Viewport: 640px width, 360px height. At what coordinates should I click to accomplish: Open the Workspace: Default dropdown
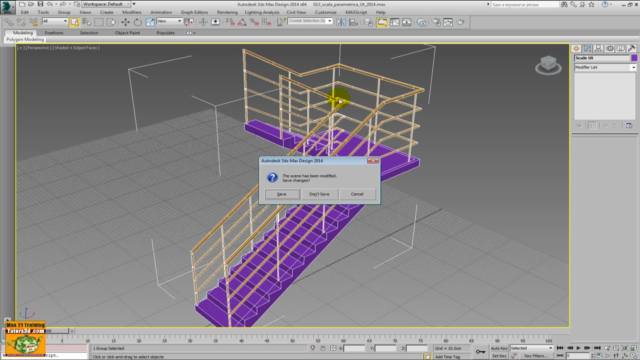pos(106,4)
